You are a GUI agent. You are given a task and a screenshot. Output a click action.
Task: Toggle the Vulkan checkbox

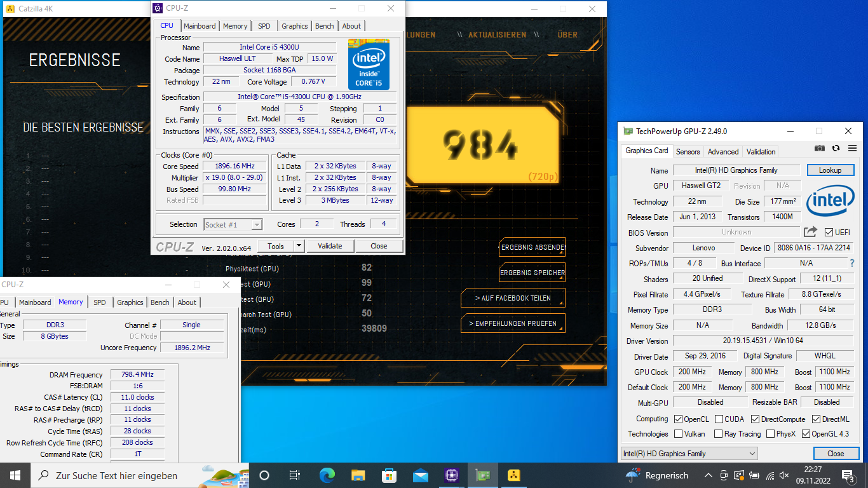click(679, 434)
